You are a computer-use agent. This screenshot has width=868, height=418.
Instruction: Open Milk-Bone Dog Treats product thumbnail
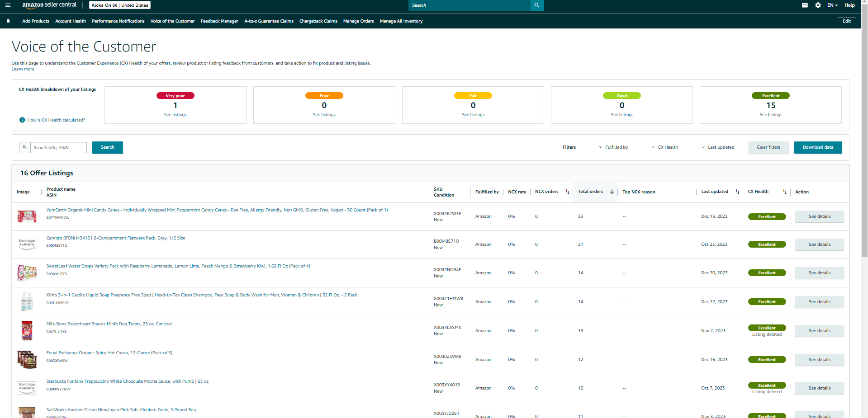[x=27, y=330]
